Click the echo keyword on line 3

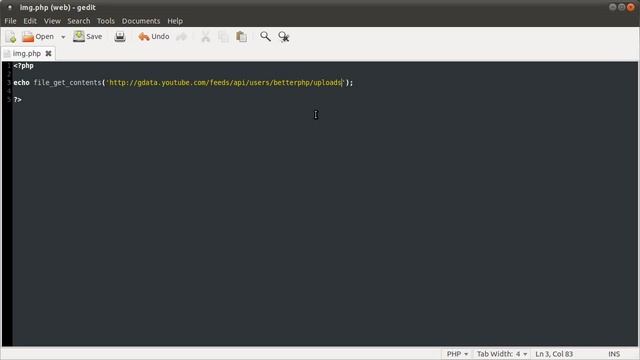[21, 83]
